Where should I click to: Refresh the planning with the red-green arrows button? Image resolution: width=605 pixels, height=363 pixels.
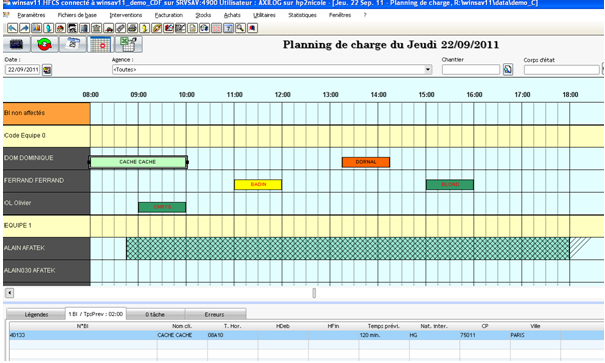(45, 45)
